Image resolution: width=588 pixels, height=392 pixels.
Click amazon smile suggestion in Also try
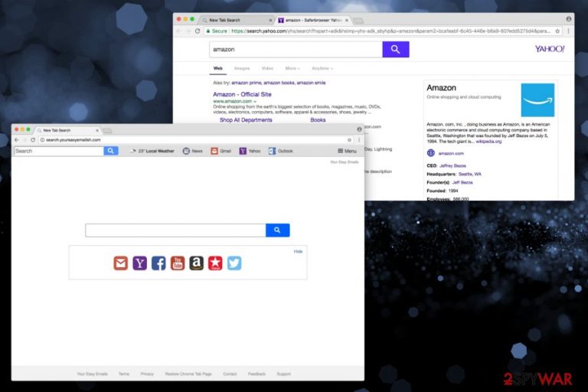312,83
